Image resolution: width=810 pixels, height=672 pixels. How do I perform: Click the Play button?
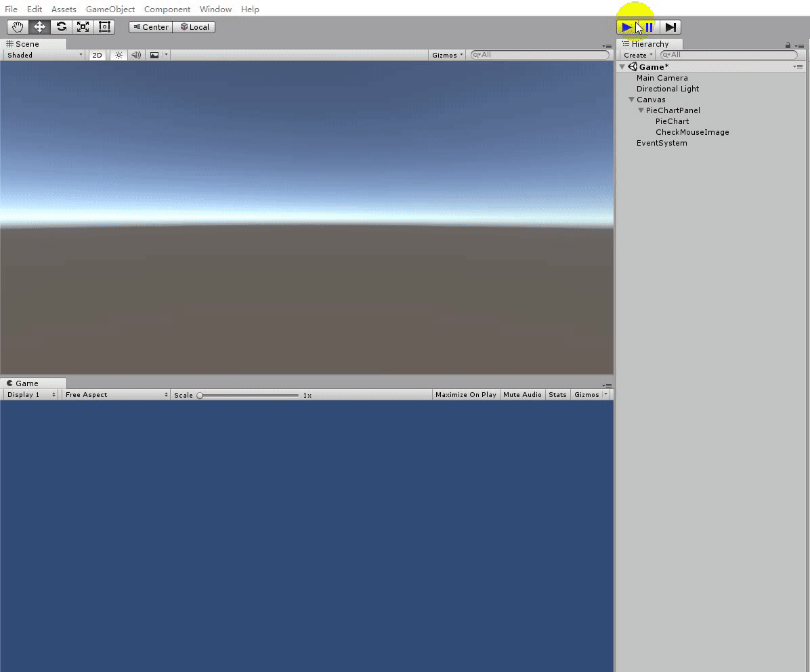point(626,27)
